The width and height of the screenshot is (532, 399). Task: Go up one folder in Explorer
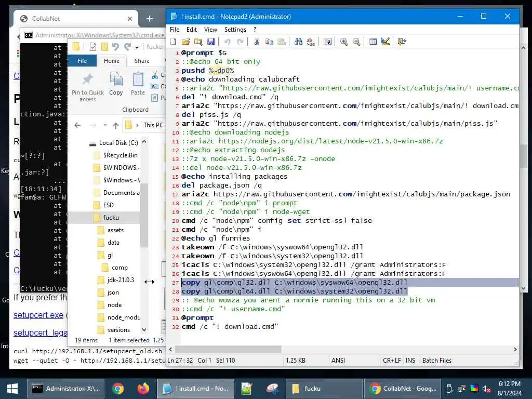point(116,125)
